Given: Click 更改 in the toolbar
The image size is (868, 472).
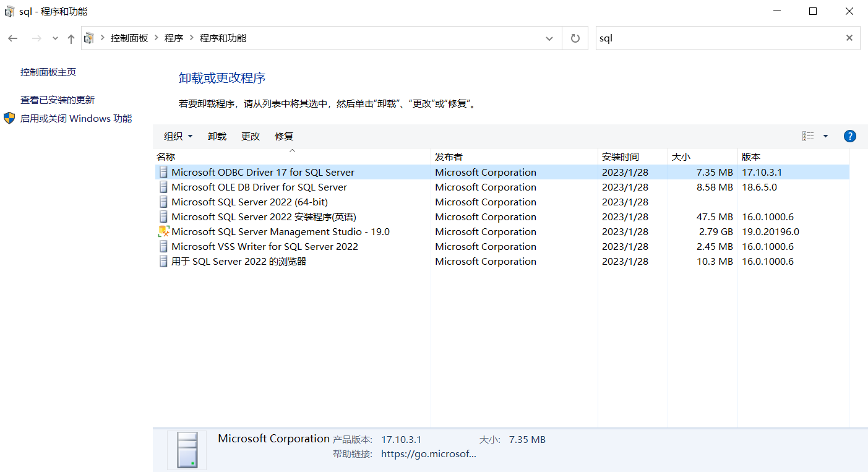Looking at the screenshot, I should point(251,136).
